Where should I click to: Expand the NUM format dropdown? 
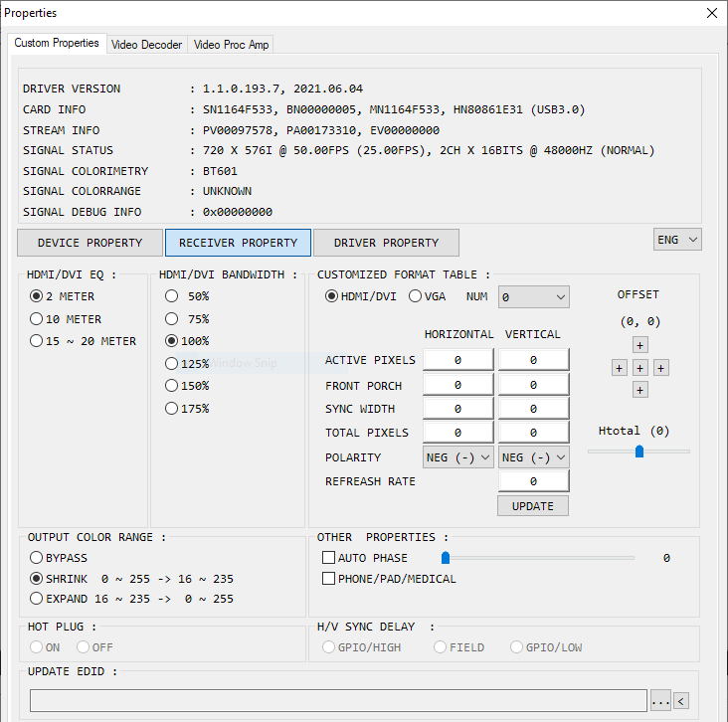click(534, 296)
